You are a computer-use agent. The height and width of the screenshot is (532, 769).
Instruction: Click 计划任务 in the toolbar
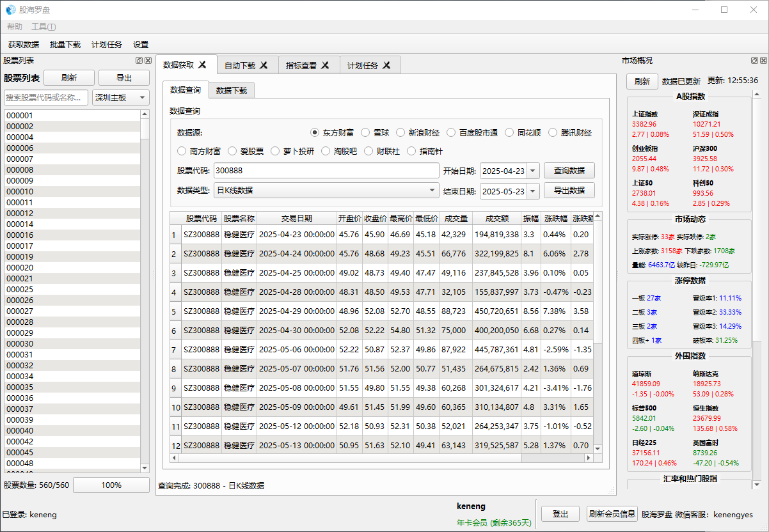[x=107, y=45]
